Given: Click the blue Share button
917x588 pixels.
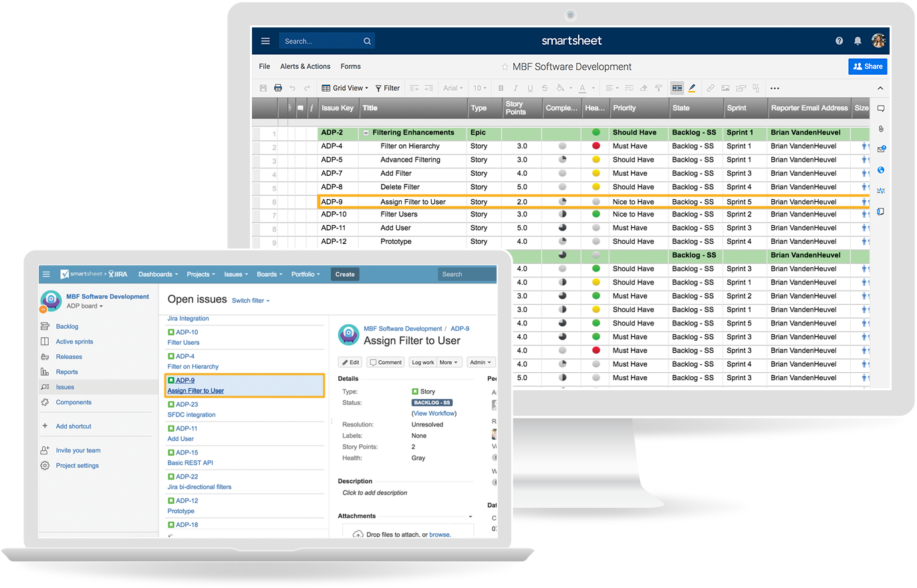Looking at the screenshot, I should click(x=868, y=66).
